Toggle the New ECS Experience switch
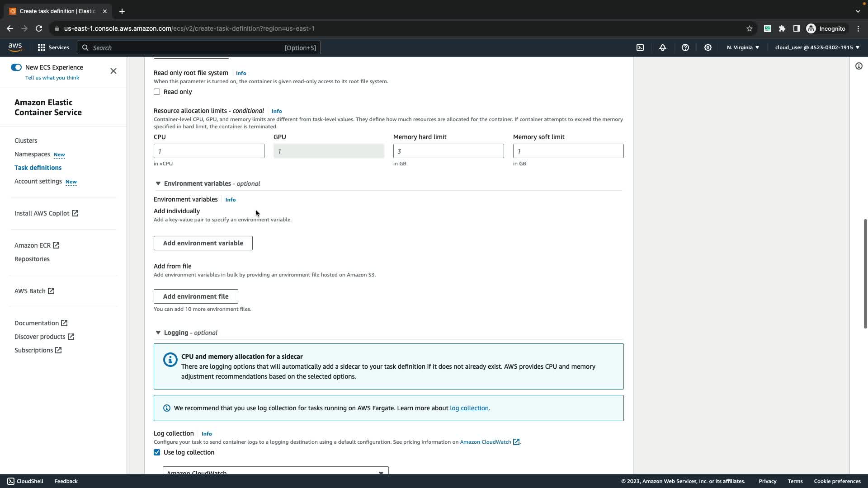Image resolution: width=868 pixels, height=488 pixels. coord(16,67)
